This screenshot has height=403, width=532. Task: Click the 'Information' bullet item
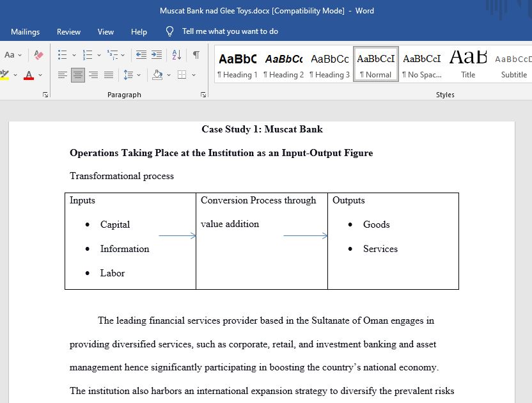click(x=125, y=249)
